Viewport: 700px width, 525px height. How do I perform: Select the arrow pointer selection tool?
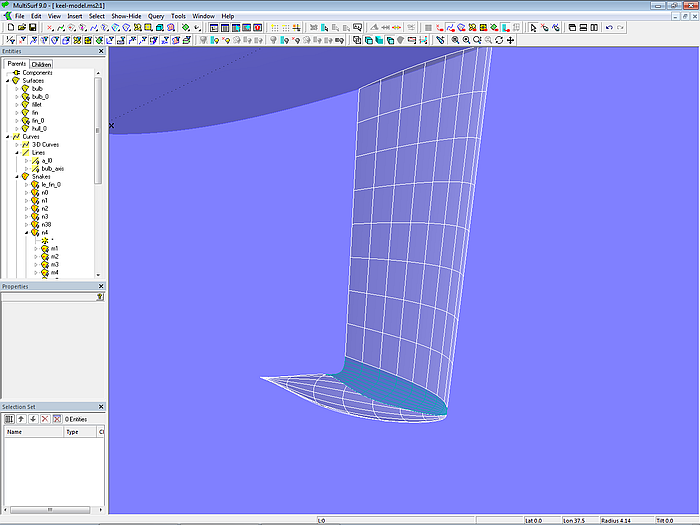click(x=532, y=28)
